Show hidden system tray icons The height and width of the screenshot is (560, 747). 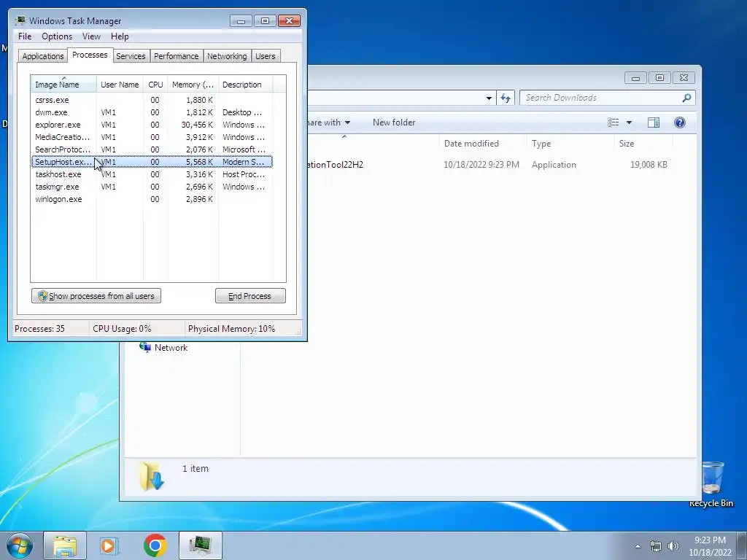(638, 546)
